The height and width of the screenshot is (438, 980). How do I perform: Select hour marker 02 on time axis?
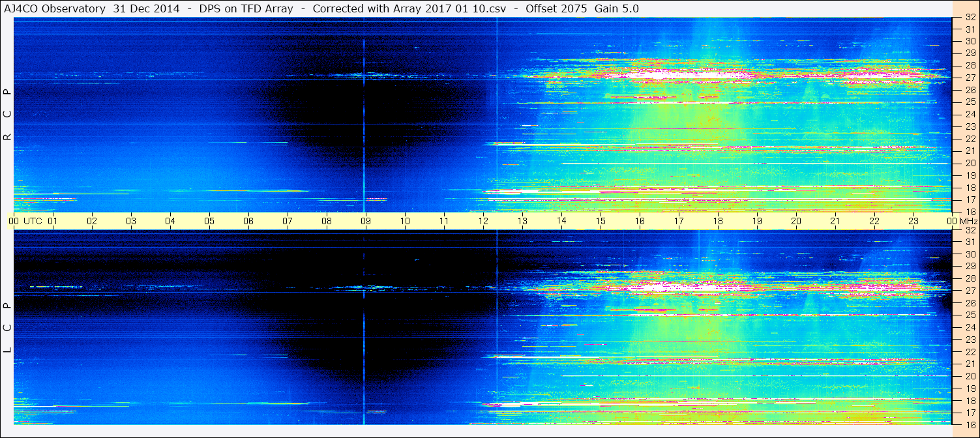coord(92,221)
